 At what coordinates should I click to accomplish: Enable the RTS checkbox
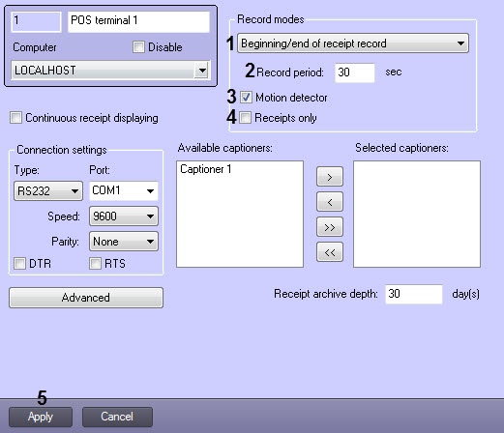pyautogui.click(x=95, y=263)
